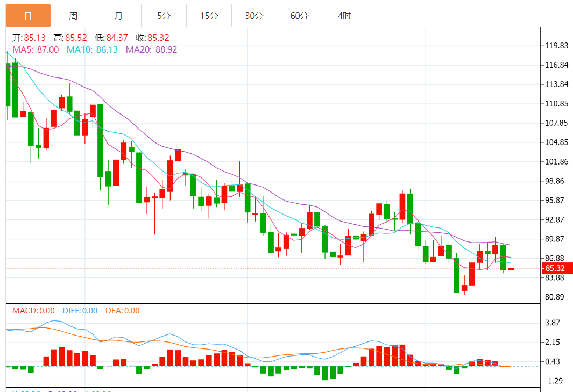573x392 pixels.
Task: Switch to the 月 monthly tab
Action: tap(119, 16)
